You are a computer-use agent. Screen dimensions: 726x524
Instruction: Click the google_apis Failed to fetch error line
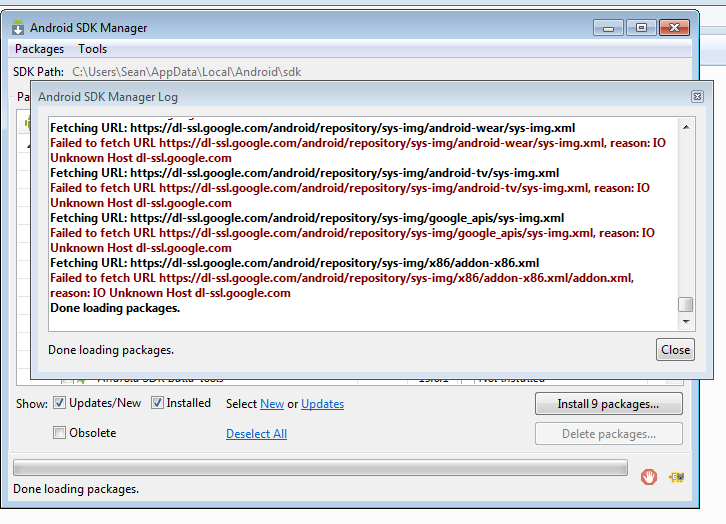[x=352, y=240]
